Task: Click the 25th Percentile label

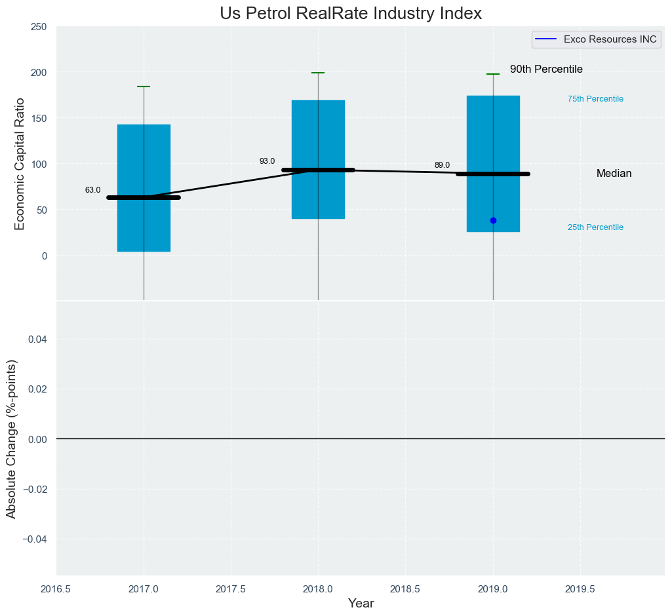Action: pos(596,227)
